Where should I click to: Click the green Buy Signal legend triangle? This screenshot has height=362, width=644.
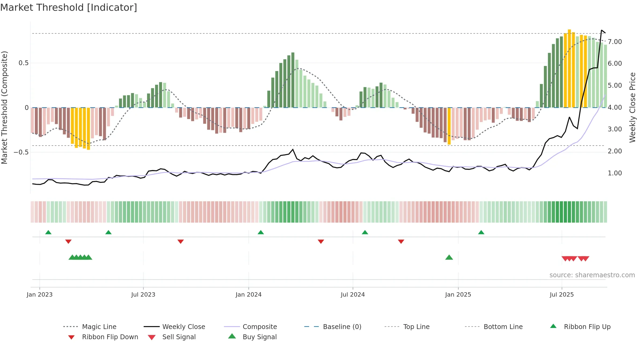point(232,336)
